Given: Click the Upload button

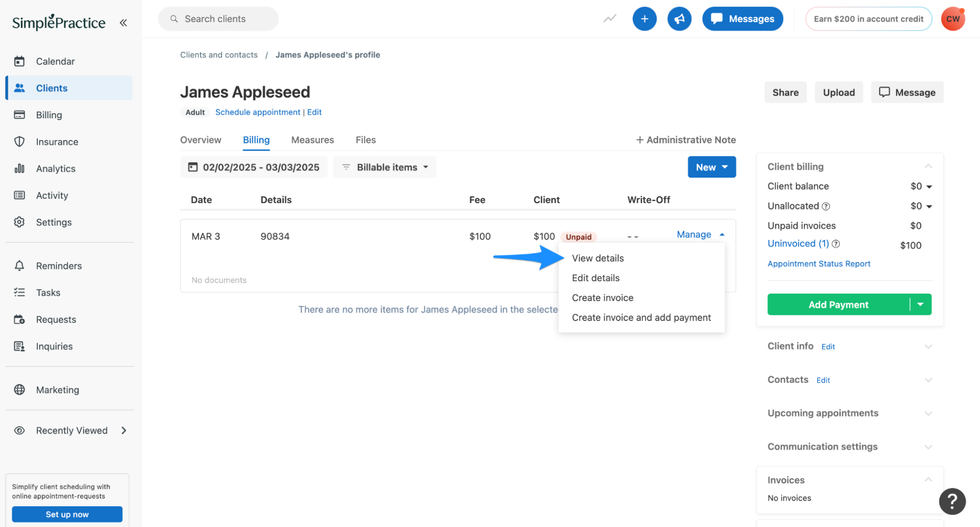Looking at the screenshot, I should coord(838,92).
